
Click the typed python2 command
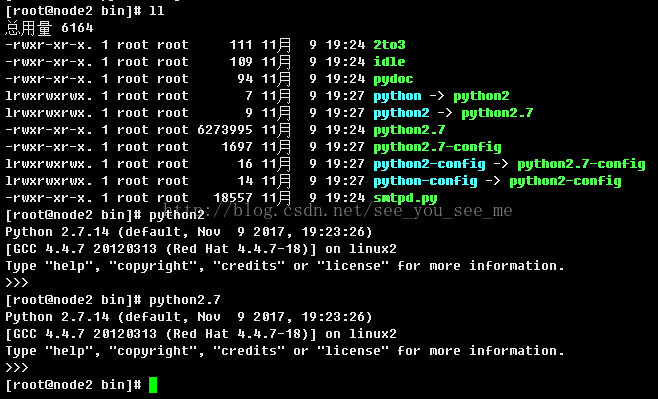pyautogui.click(x=177, y=215)
